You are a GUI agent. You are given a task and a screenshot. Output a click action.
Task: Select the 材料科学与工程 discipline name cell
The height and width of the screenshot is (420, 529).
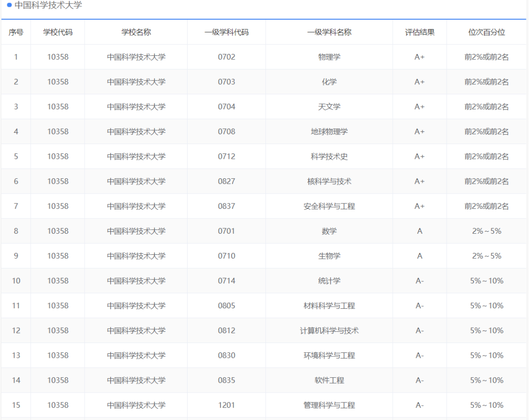click(329, 306)
